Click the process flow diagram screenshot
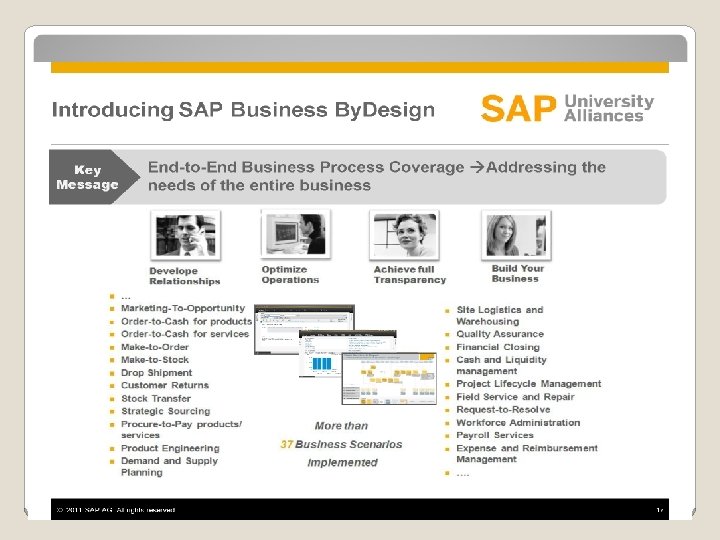The height and width of the screenshot is (540, 720). click(x=389, y=378)
